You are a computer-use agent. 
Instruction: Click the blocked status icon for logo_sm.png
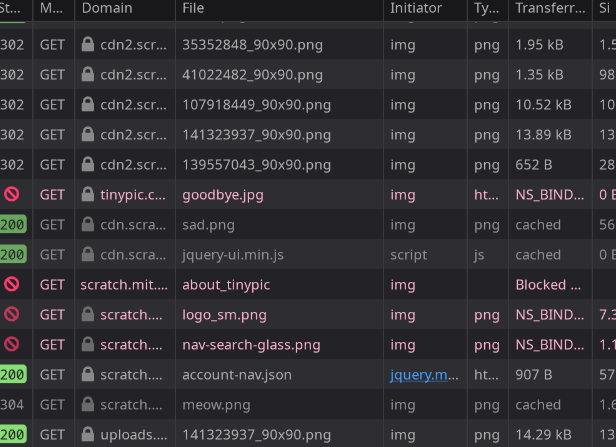pyautogui.click(x=11, y=314)
